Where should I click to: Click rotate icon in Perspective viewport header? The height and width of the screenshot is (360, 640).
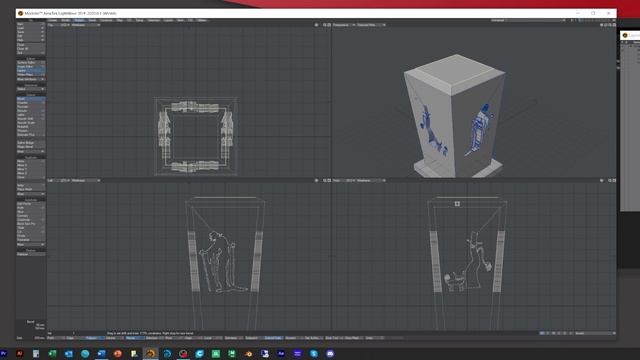coord(606,25)
